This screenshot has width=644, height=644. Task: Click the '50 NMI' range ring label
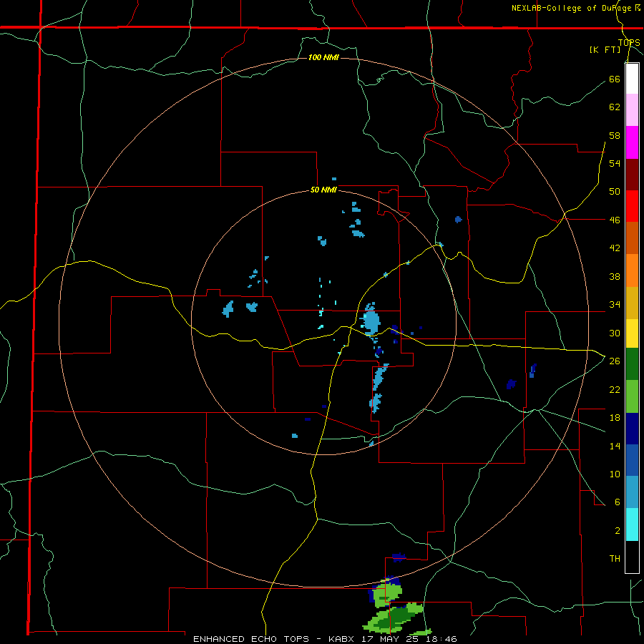point(323,190)
